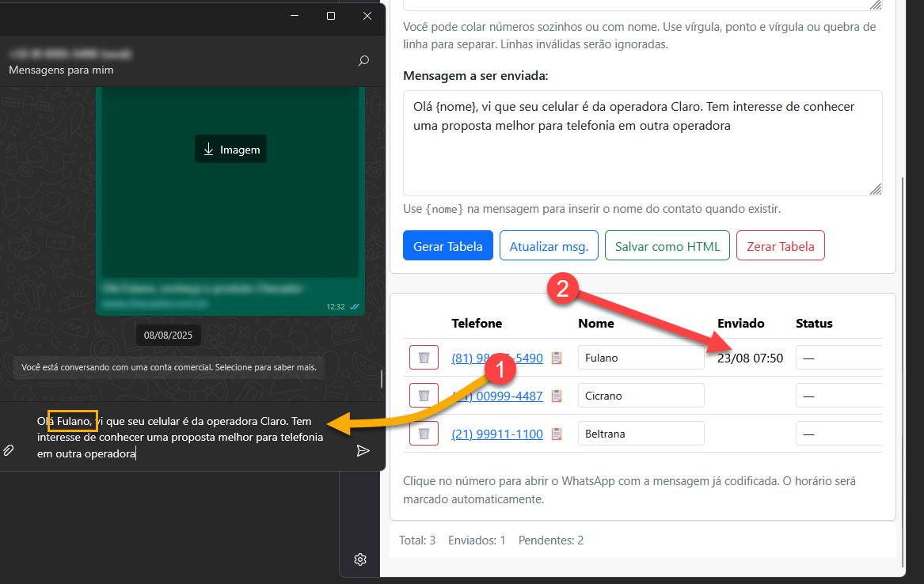
Task: Delete Cicrano's row using its trash icon
Action: [x=424, y=395]
